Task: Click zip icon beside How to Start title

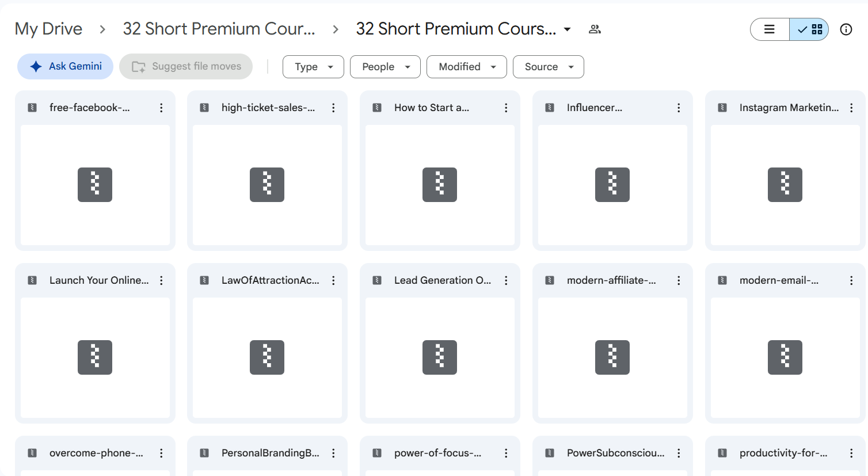Action: [377, 108]
